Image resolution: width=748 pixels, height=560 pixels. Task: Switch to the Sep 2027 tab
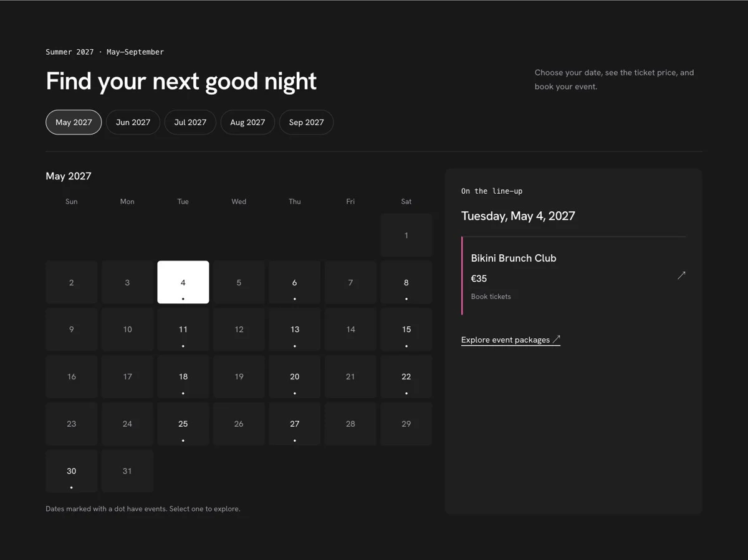click(306, 122)
